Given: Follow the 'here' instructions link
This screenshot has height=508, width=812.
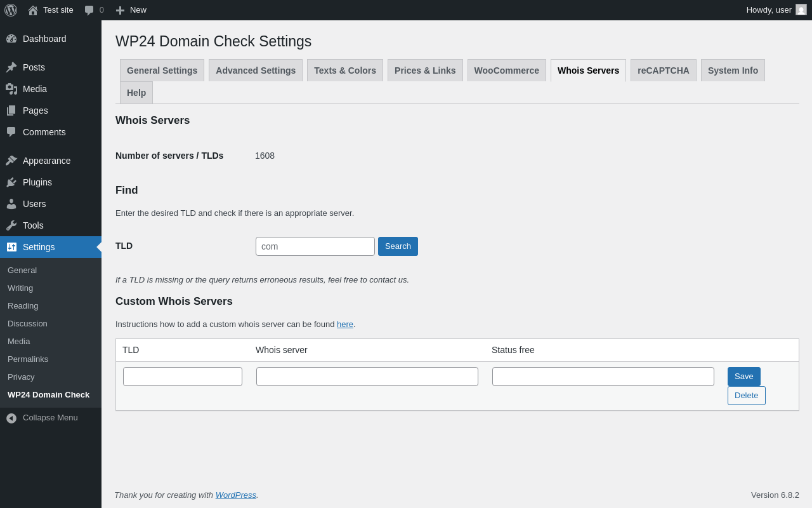Looking at the screenshot, I should click(x=345, y=324).
